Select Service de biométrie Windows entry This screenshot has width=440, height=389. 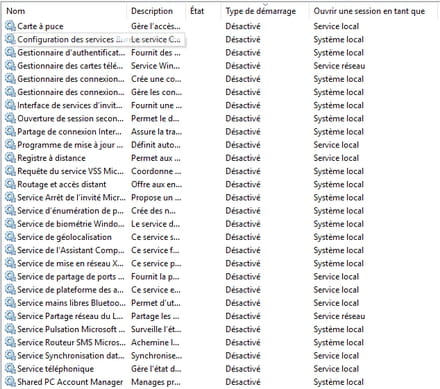(71, 224)
